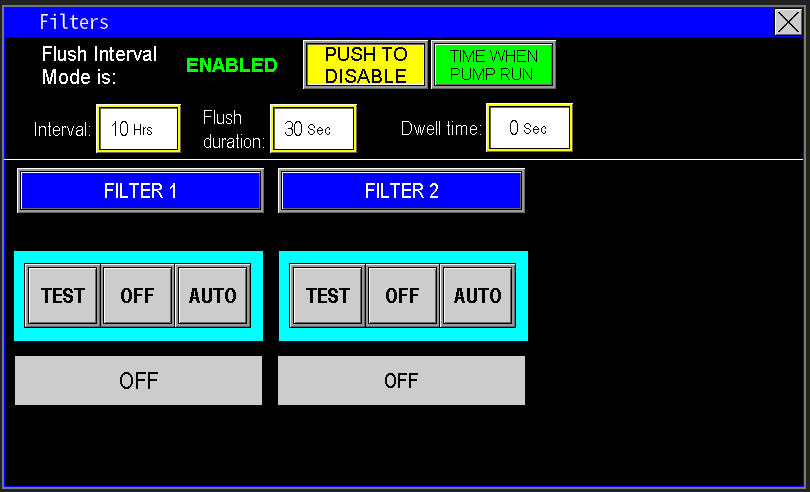Click Filter 1 gray OFF status bar
This screenshot has width=810, height=492.
(138, 381)
